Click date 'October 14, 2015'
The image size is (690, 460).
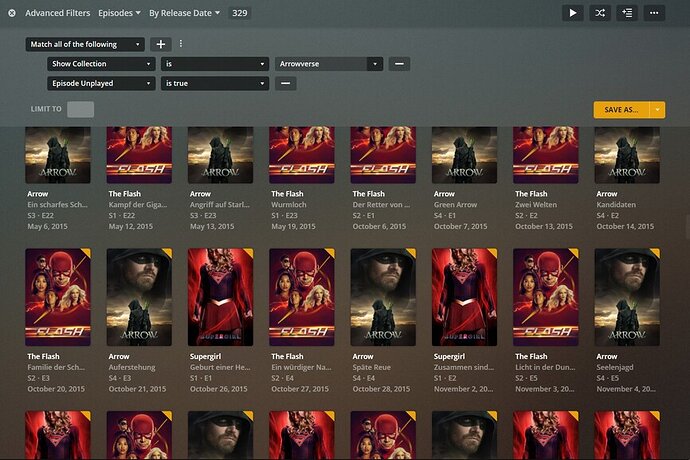625,226
